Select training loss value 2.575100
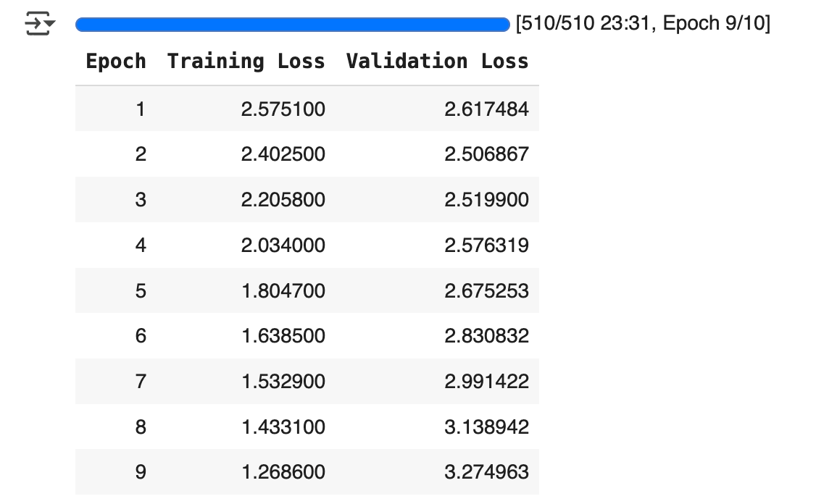Image resolution: width=816 pixels, height=504 pixels. pyautogui.click(x=283, y=109)
